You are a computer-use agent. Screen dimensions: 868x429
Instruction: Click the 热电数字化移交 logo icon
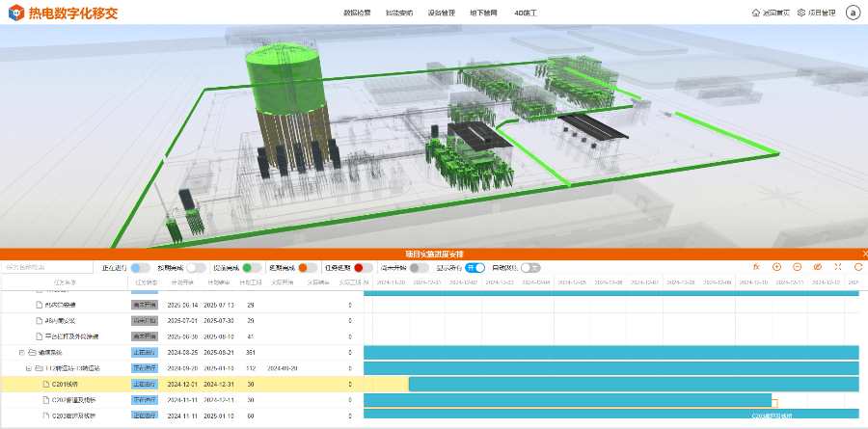(14, 13)
